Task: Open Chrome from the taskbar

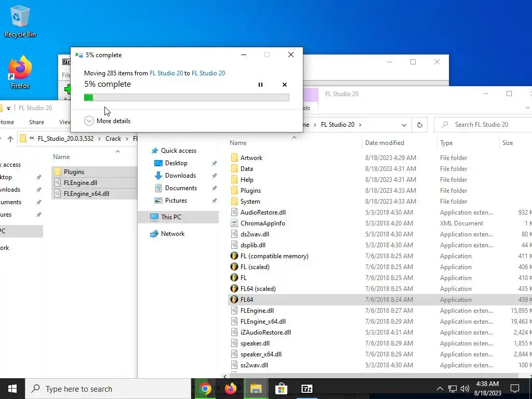Action: tap(205, 389)
